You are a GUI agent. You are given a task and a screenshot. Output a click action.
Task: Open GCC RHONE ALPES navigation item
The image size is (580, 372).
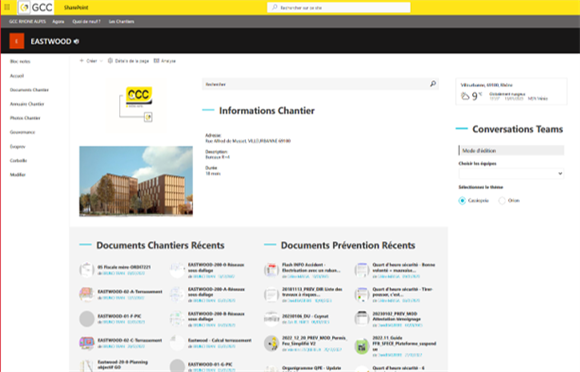click(27, 21)
